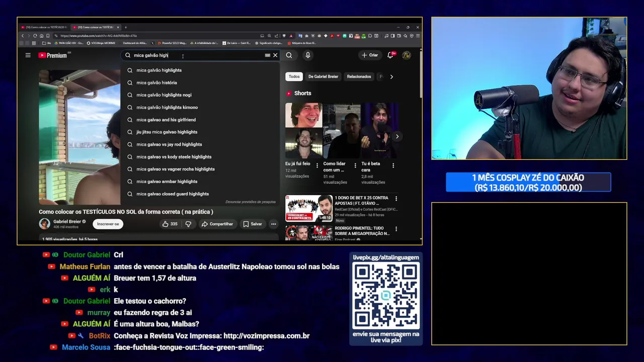Image resolution: width=644 pixels, height=362 pixels.
Task: Open the account avatar menu
Action: pyautogui.click(x=407, y=55)
